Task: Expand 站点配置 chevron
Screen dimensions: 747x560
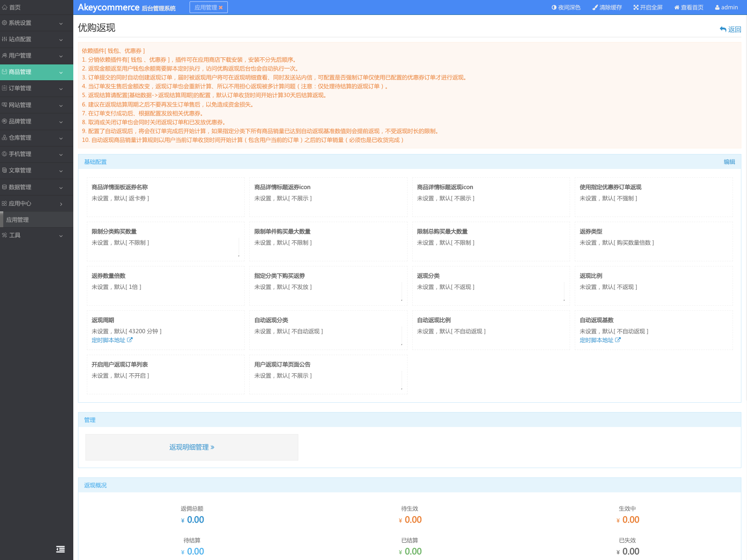Action: 61,40
